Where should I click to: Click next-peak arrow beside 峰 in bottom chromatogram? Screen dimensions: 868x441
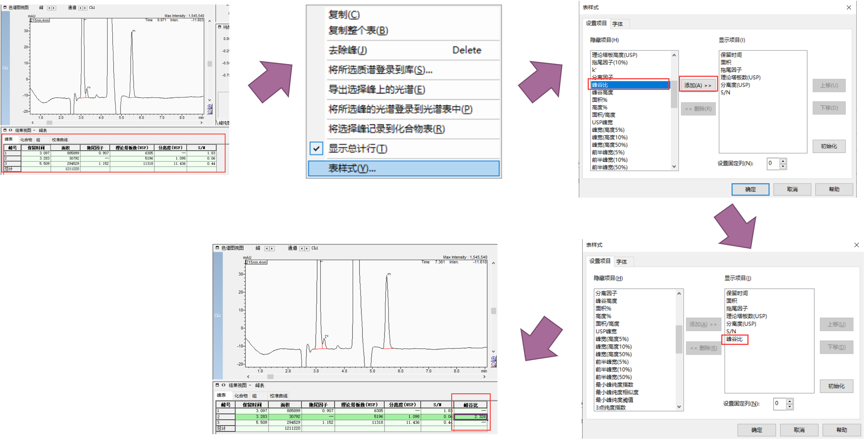point(272,248)
